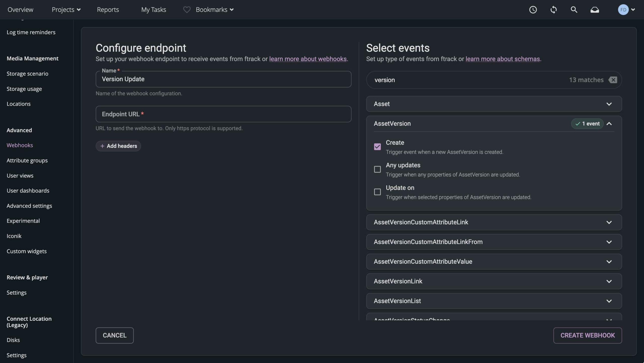
Task: Click the Bookmarks heart icon
Action: [x=187, y=10]
